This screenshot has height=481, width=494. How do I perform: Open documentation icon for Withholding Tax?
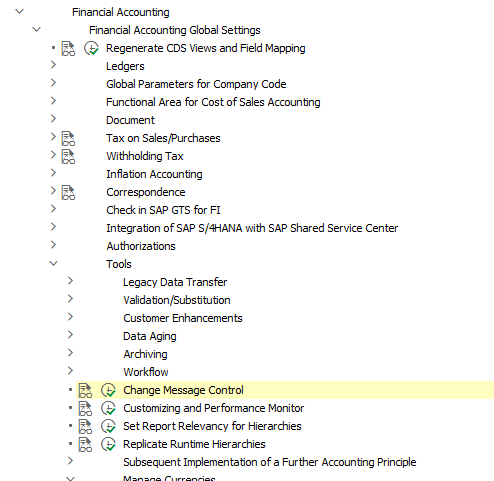(68, 156)
